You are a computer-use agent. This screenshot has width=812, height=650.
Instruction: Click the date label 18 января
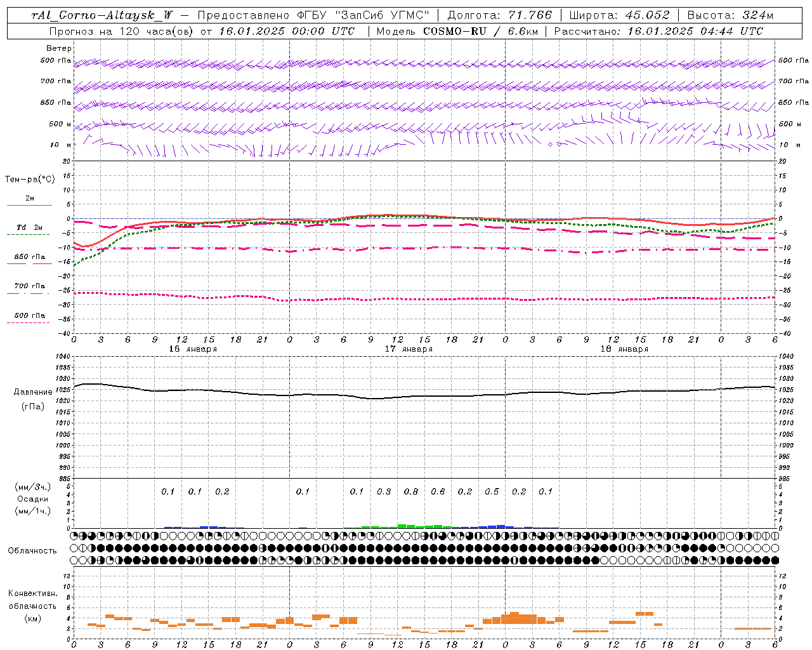[x=624, y=349]
